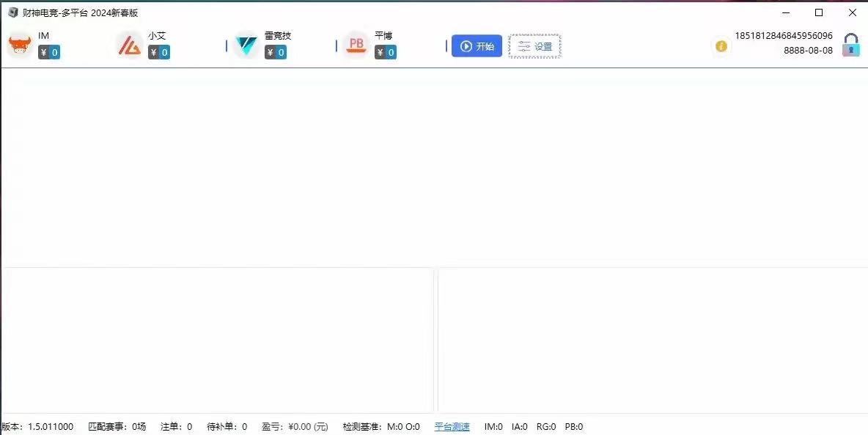The width and height of the screenshot is (868, 435).
Task: Open the 平台测速 speed test link
Action: pos(452,427)
